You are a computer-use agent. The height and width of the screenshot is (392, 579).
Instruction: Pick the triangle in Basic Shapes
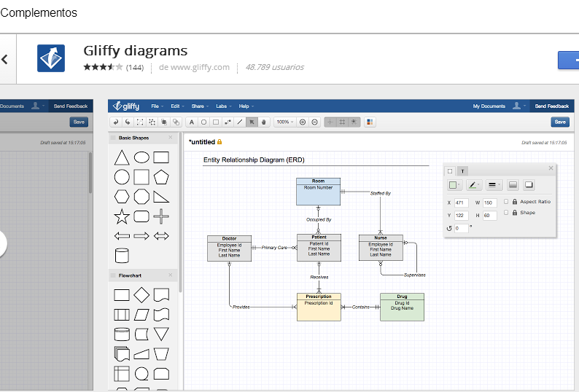click(x=122, y=157)
